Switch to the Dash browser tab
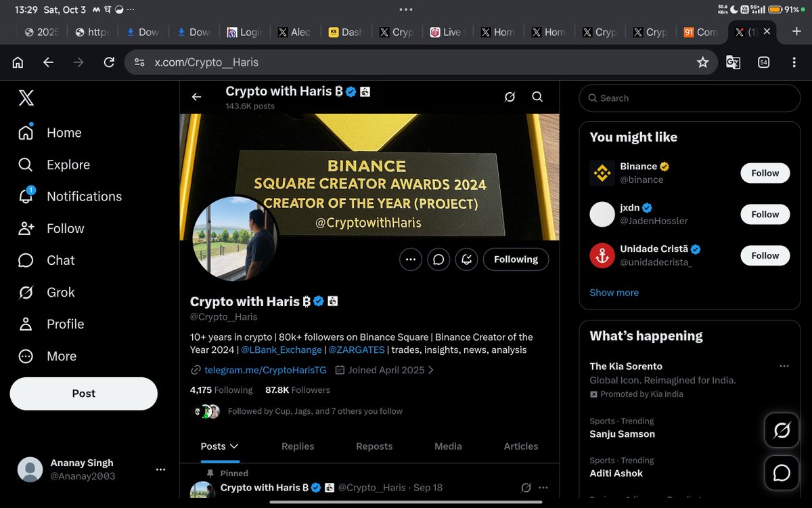Viewport: 812px width, 508px height. (x=345, y=32)
